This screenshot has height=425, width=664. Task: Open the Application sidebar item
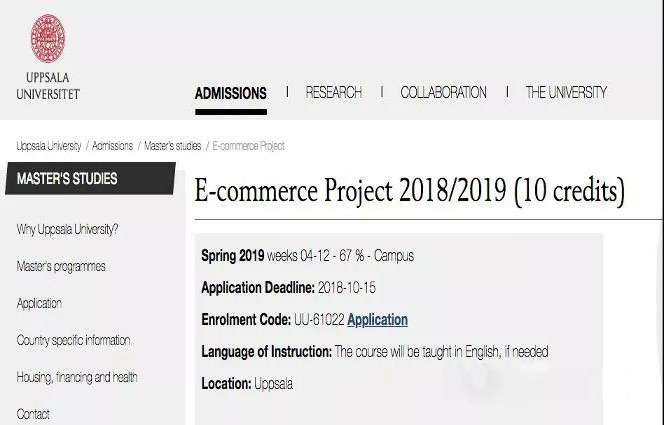pyautogui.click(x=39, y=304)
